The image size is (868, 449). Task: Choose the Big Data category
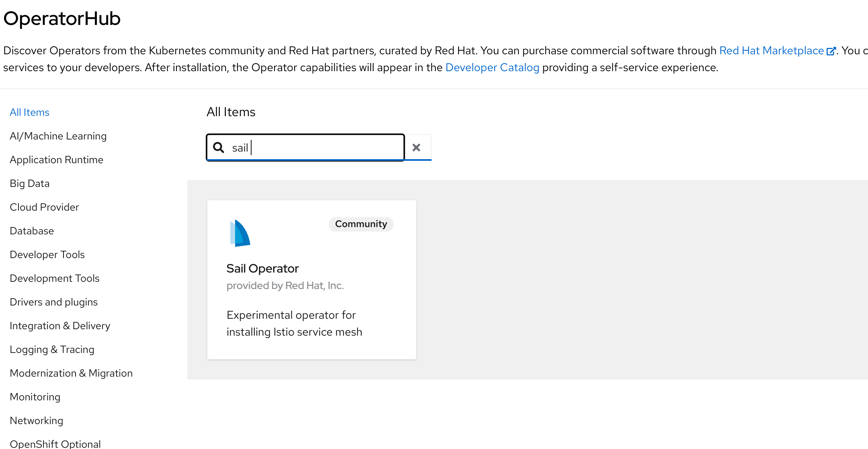29,183
